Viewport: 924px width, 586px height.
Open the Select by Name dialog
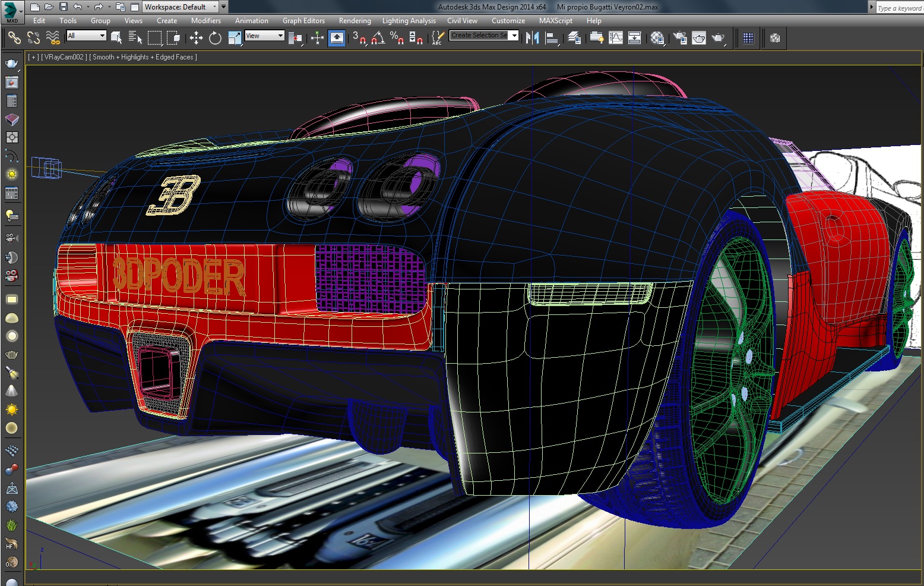(x=135, y=38)
